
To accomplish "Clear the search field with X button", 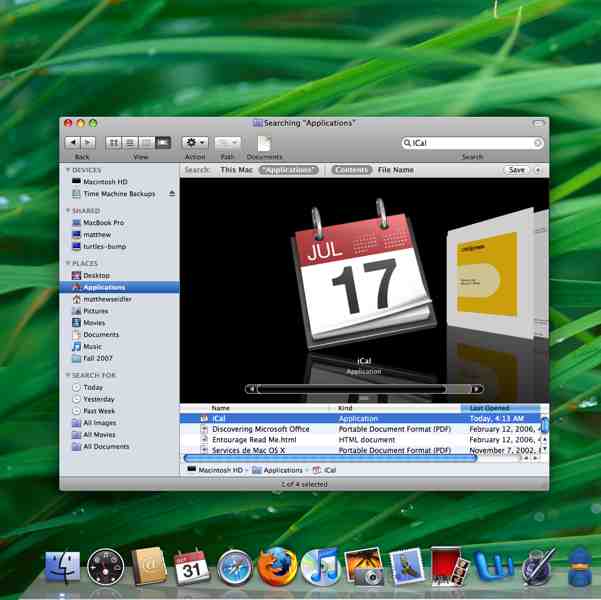I will pos(537,143).
